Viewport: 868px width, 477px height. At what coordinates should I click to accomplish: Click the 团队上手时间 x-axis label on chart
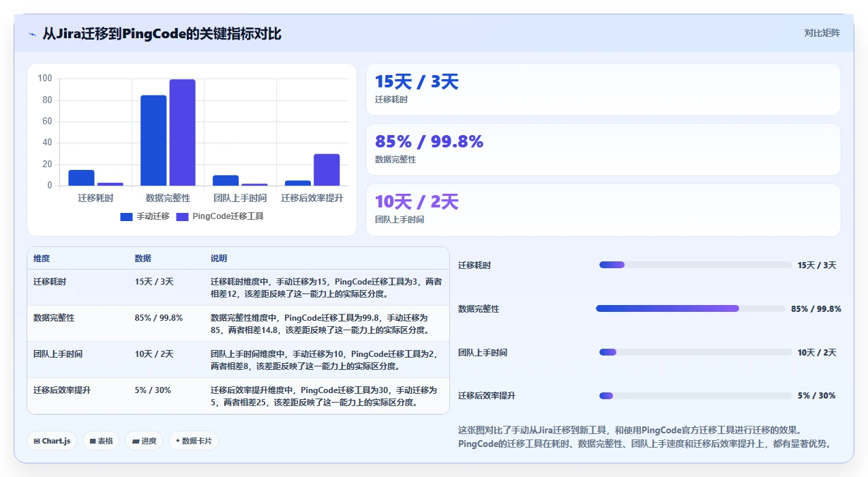click(240, 198)
